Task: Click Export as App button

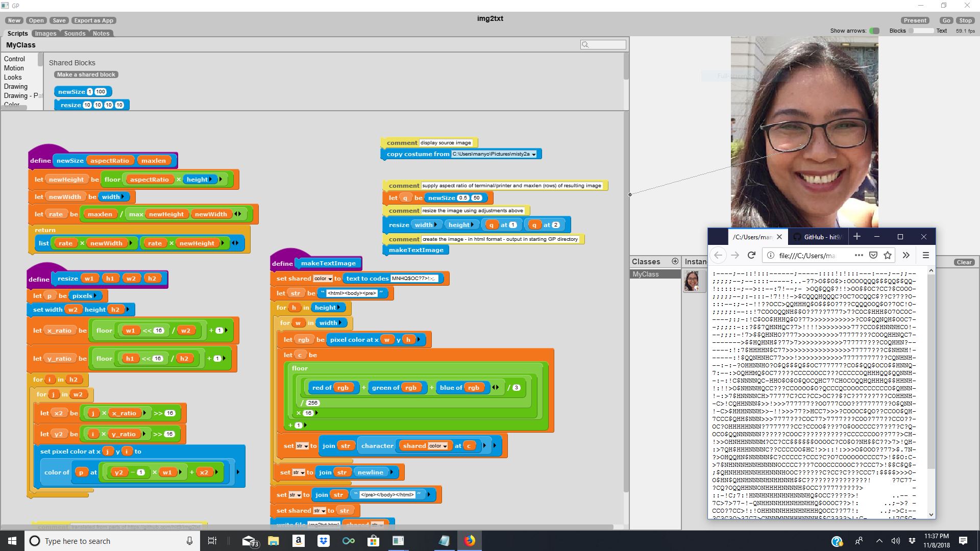Action: [94, 20]
